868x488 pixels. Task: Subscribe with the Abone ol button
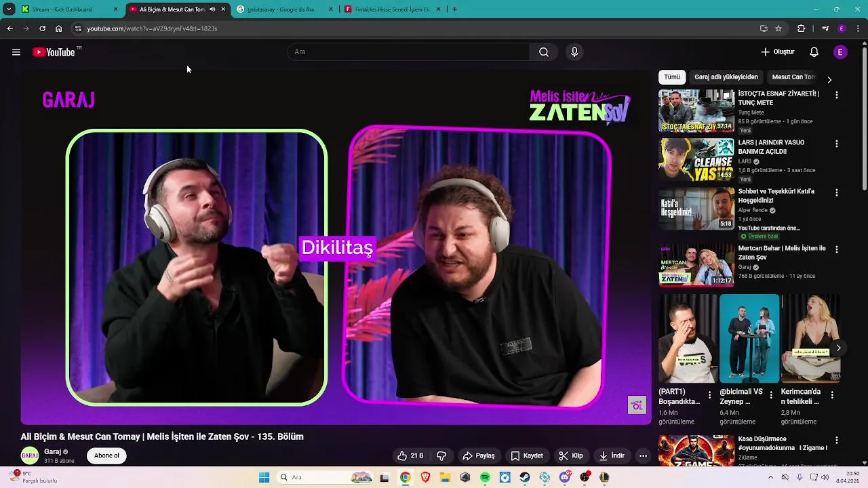coord(106,455)
